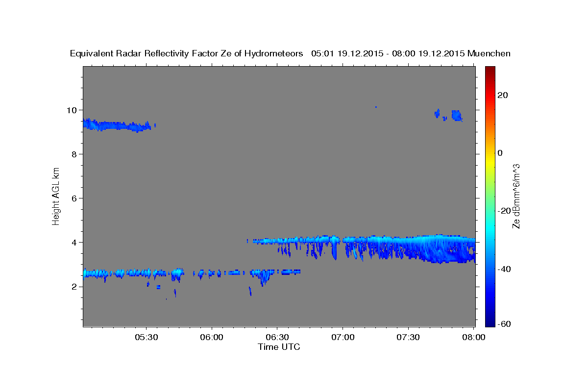Click the 'Time UTC' axis label

point(279,347)
